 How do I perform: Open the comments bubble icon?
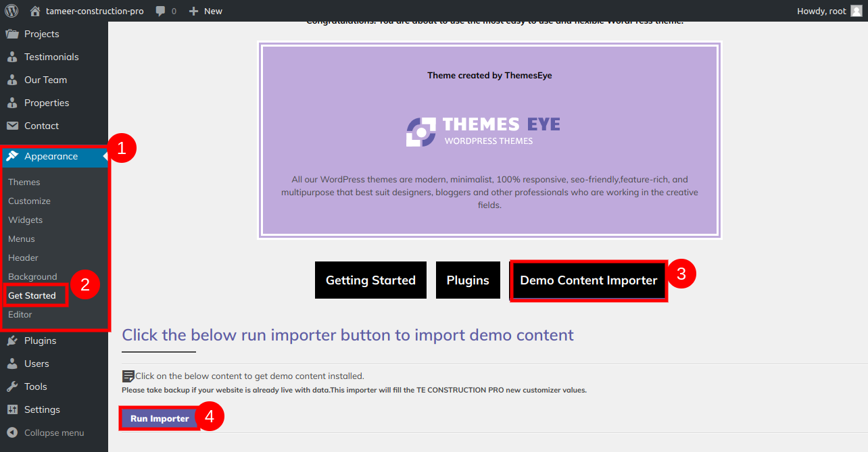pos(160,11)
